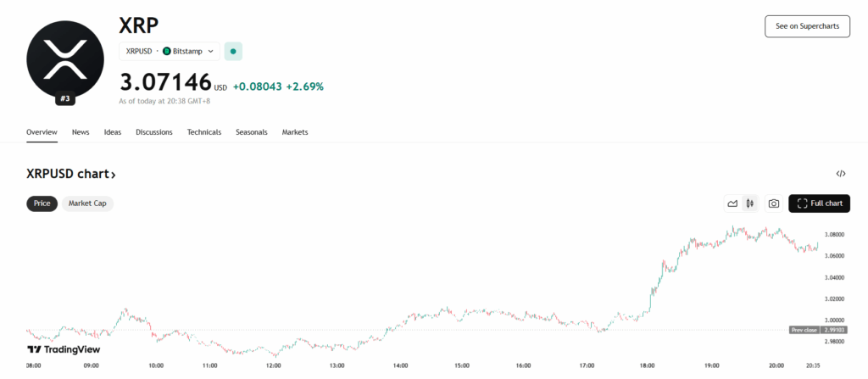
Task: Open the embed code icon
Action: 840,174
